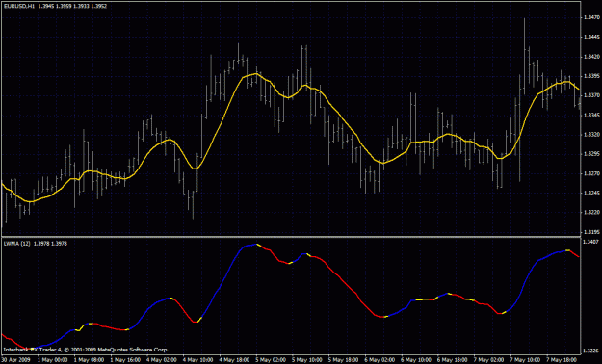The image size is (602, 364).
Task: Click the 1.3345 price axis label
Action: tap(591, 116)
